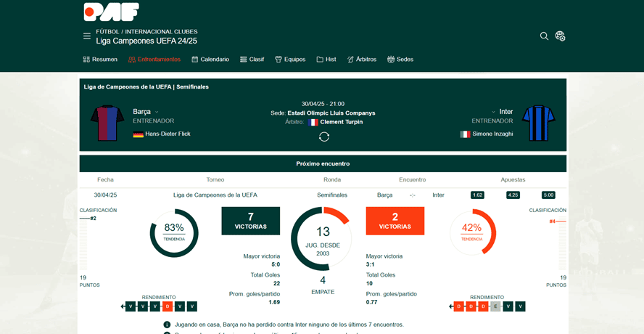The width and height of the screenshot is (644, 334).
Task: Click the arrow left of Barça's Rendimiento boxes
Action: point(123,306)
